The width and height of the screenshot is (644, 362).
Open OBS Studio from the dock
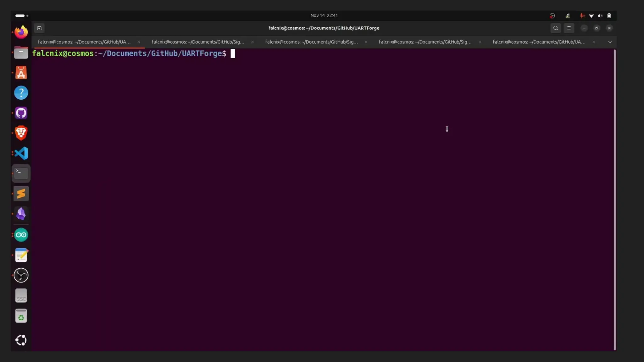pyautogui.click(x=21, y=276)
